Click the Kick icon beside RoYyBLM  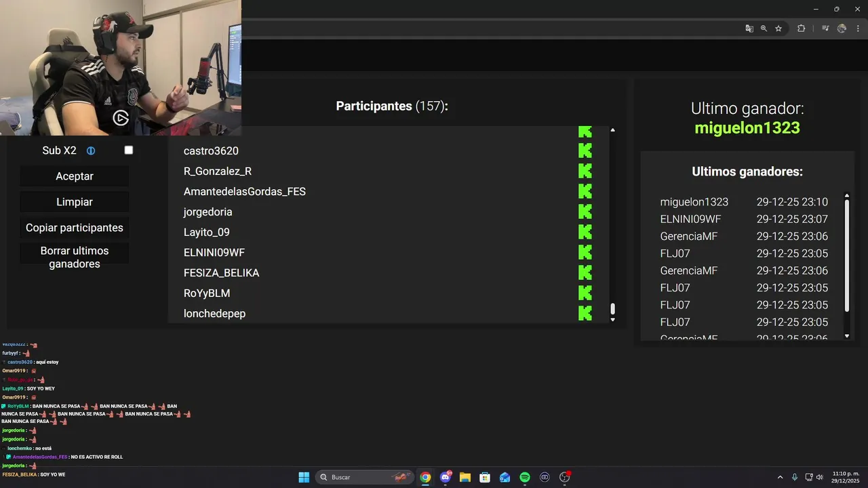coord(585,293)
